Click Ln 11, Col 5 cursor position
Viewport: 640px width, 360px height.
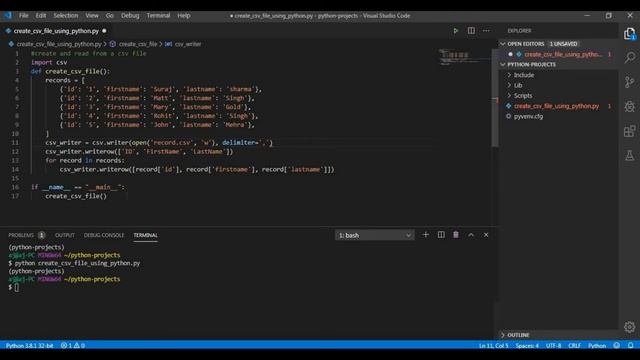tap(493, 345)
